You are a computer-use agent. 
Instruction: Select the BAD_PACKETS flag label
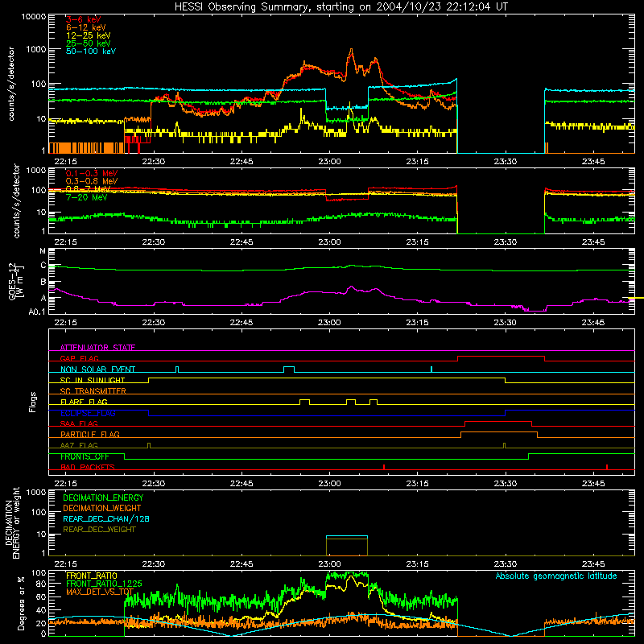click(88, 468)
